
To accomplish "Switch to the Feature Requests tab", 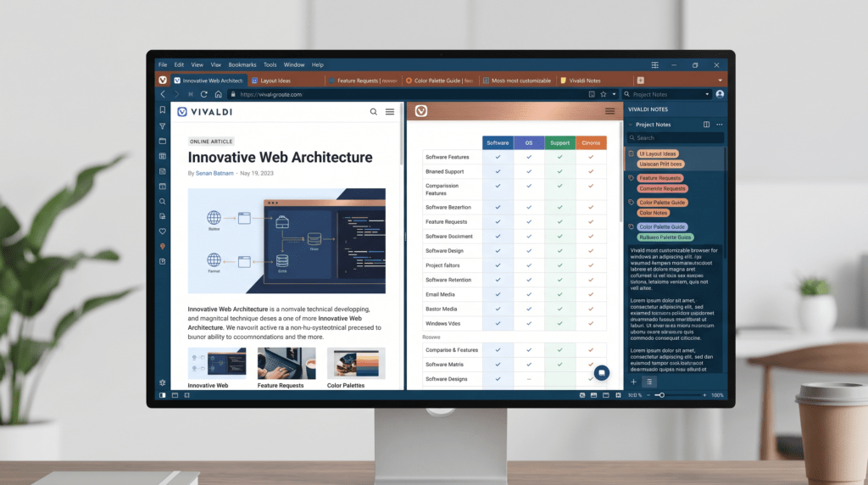I will click(x=363, y=81).
